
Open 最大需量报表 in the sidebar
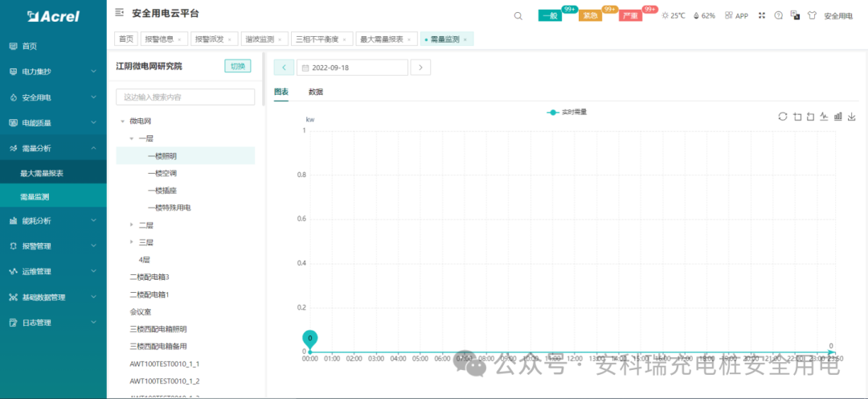coord(53,174)
